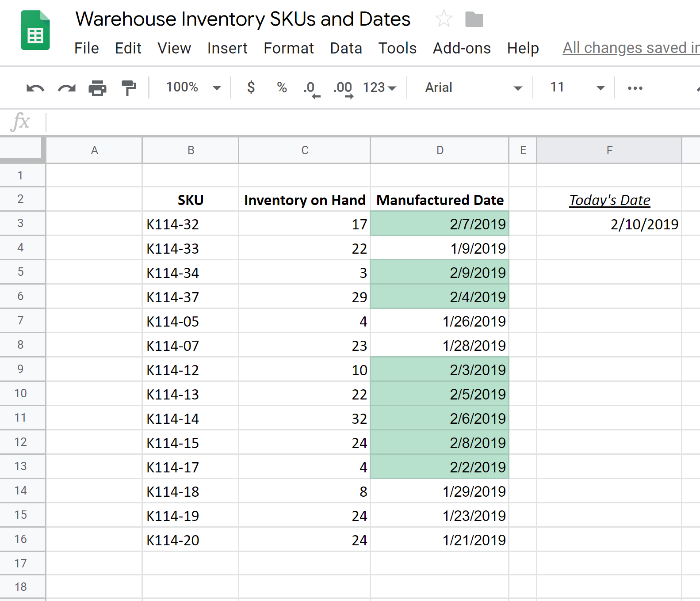Decrease decimal places button
Image resolution: width=700 pixels, height=601 pixels.
click(x=311, y=89)
